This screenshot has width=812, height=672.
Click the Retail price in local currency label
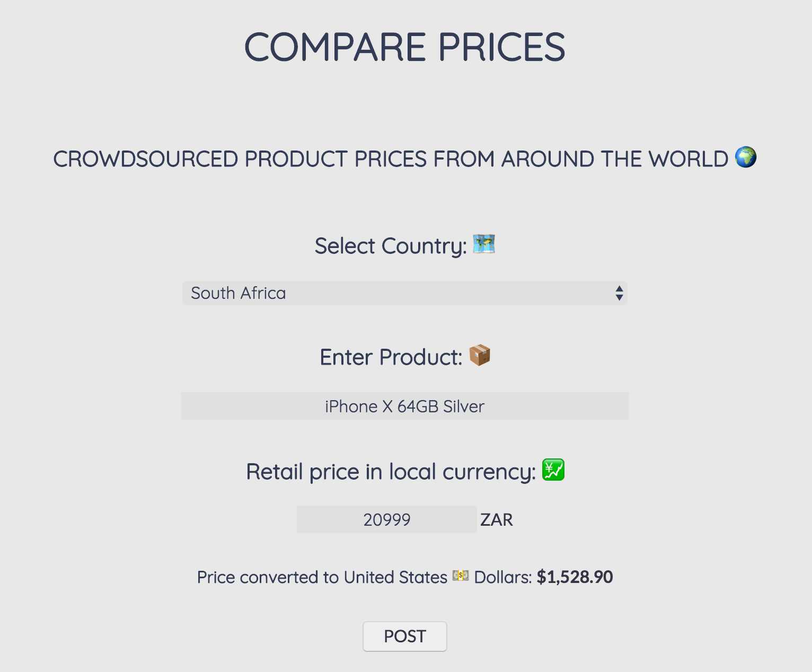point(391,471)
